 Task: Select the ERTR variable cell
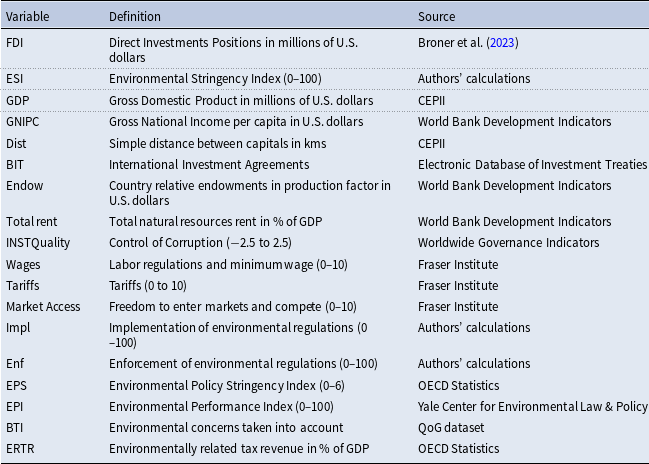20,449
